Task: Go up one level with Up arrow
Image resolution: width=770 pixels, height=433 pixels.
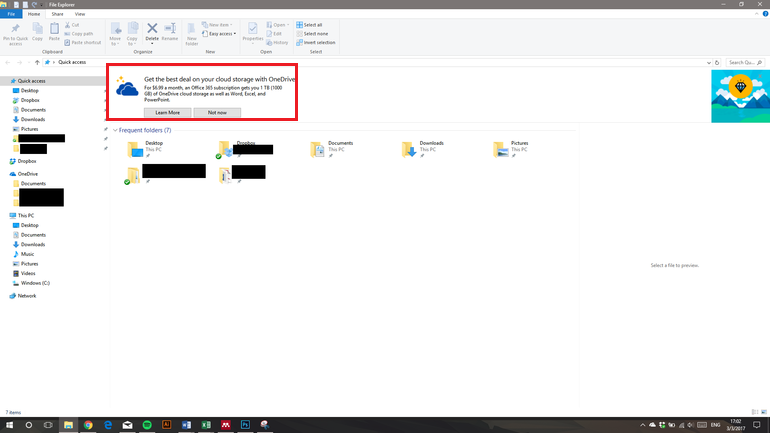Action: tap(37, 62)
